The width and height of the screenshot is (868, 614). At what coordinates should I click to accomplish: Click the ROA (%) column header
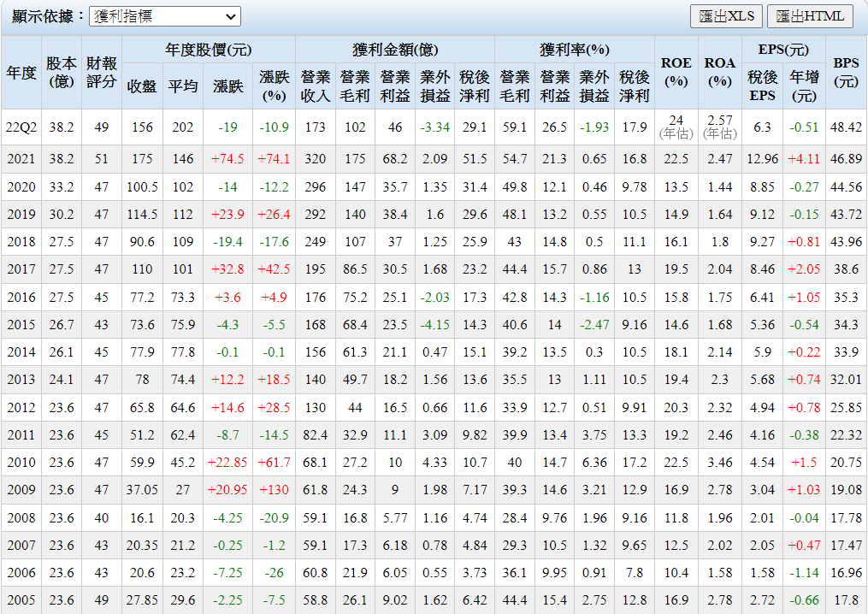pyautogui.click(x=720, y=73)
